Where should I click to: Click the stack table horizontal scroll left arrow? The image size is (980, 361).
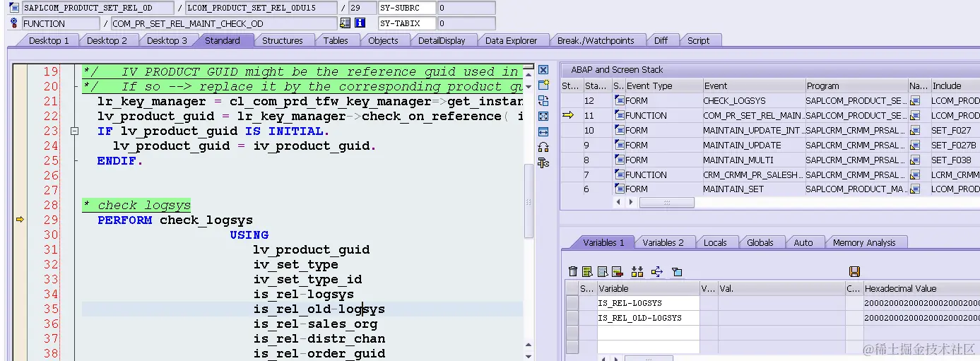pos(620,202)
